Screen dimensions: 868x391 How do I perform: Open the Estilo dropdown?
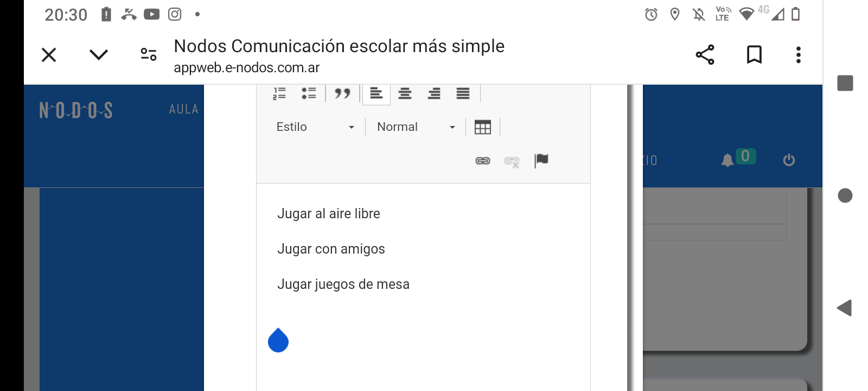click(x=315, y=127)
